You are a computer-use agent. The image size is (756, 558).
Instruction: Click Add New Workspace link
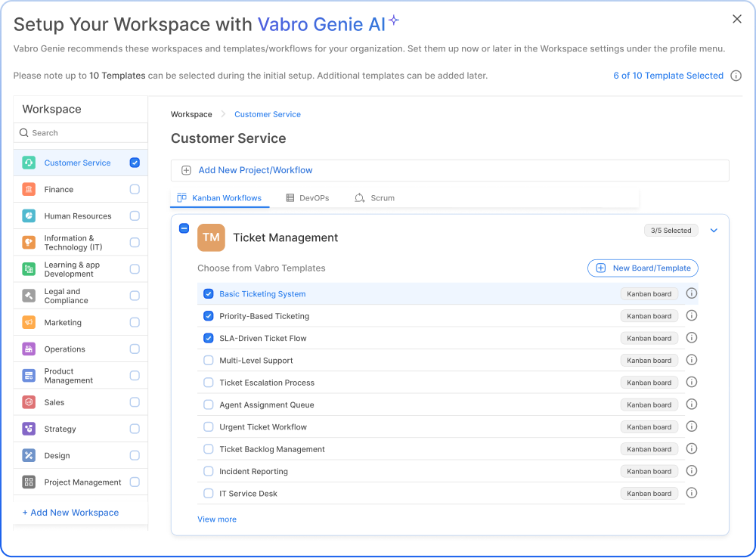[70, 513]
